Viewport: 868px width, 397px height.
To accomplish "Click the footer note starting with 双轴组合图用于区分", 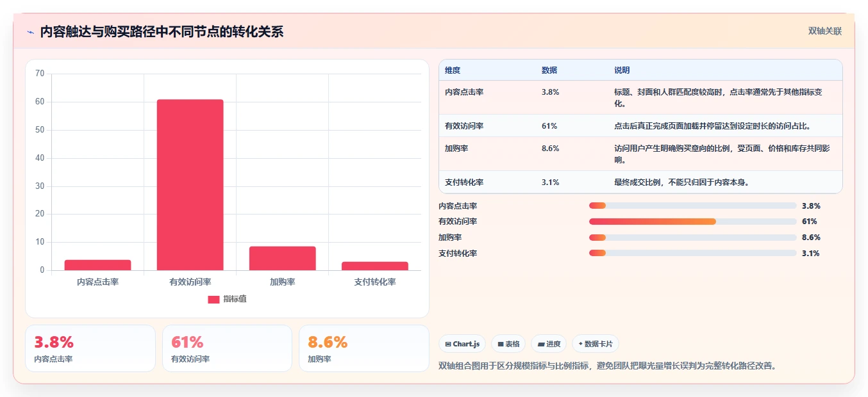I will click(x=607, y=366).
